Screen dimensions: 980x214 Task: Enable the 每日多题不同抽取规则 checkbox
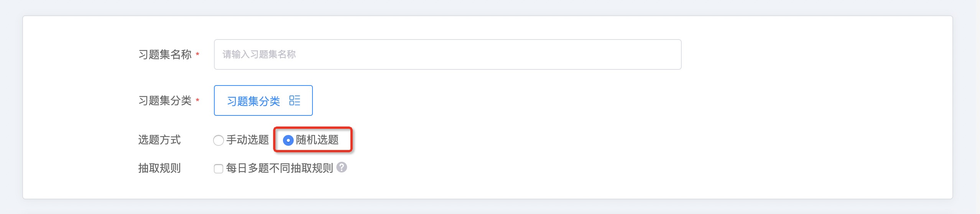tap(219, 169)
